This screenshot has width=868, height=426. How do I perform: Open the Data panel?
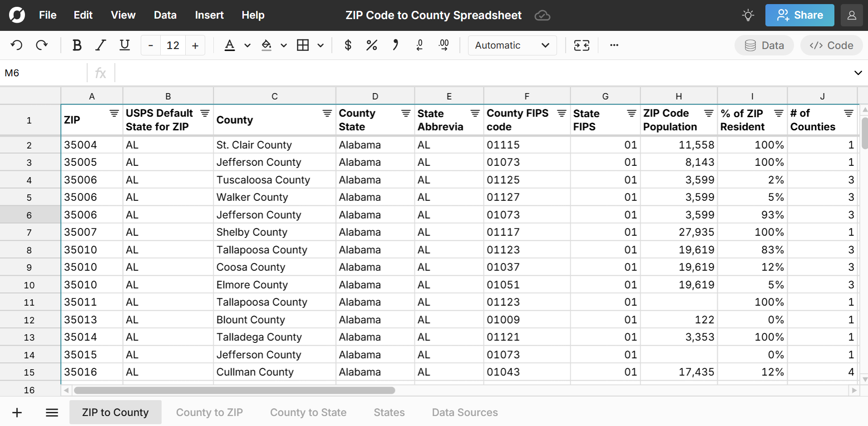coord(763,45)
